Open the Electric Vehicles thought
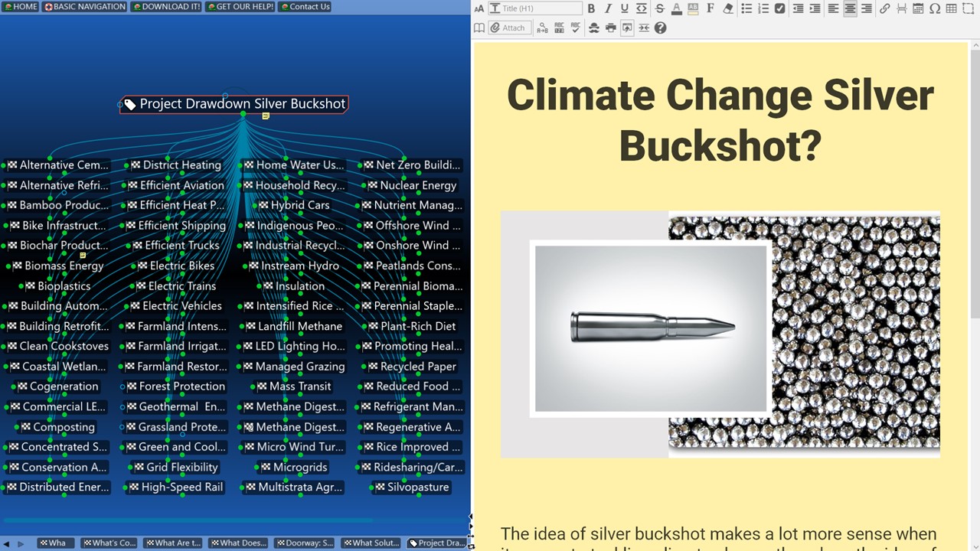The width and height of the screenshot is (980, 551). click(x=175, y=306)
